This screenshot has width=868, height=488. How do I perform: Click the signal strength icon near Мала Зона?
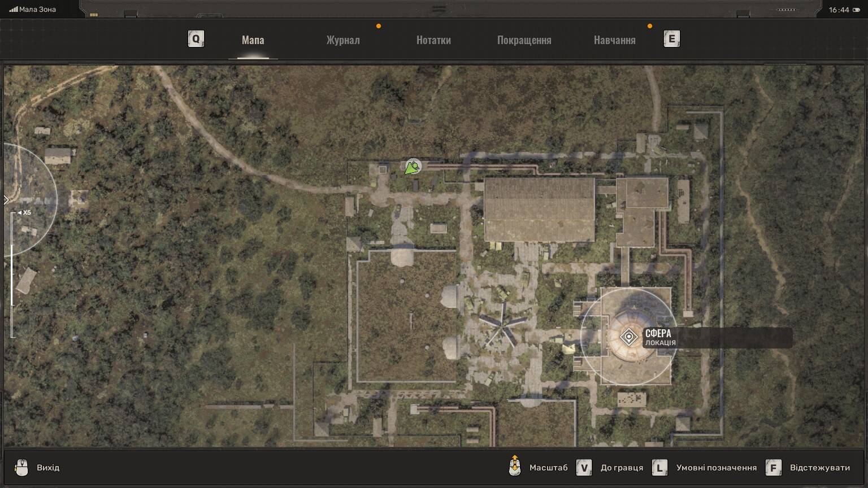click(14, 9)
